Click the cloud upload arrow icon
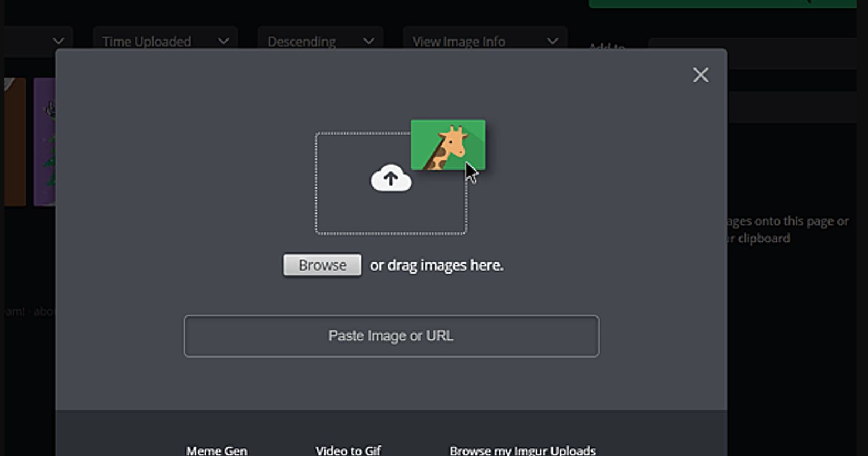 pos(391,179)
